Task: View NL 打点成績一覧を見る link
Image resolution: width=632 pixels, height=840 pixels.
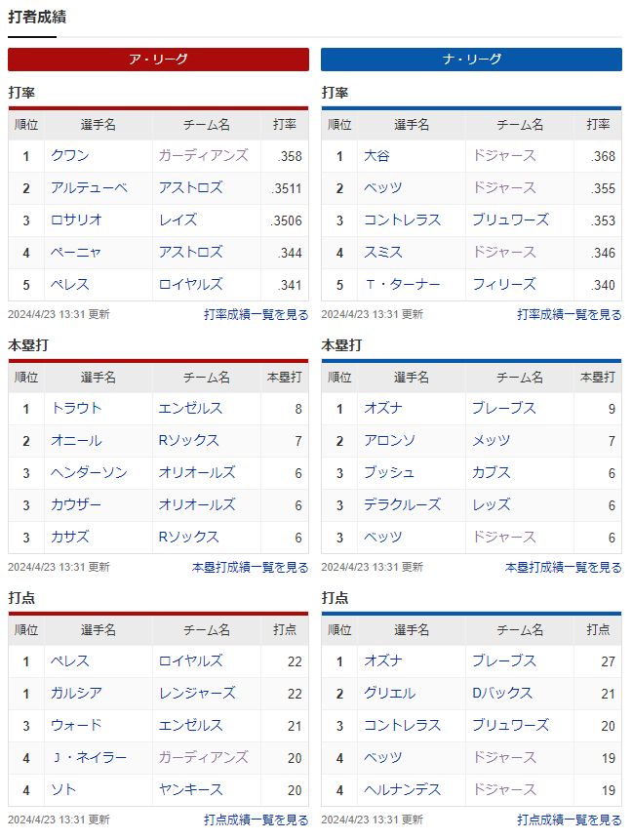Action: click(x=570, y=820)
